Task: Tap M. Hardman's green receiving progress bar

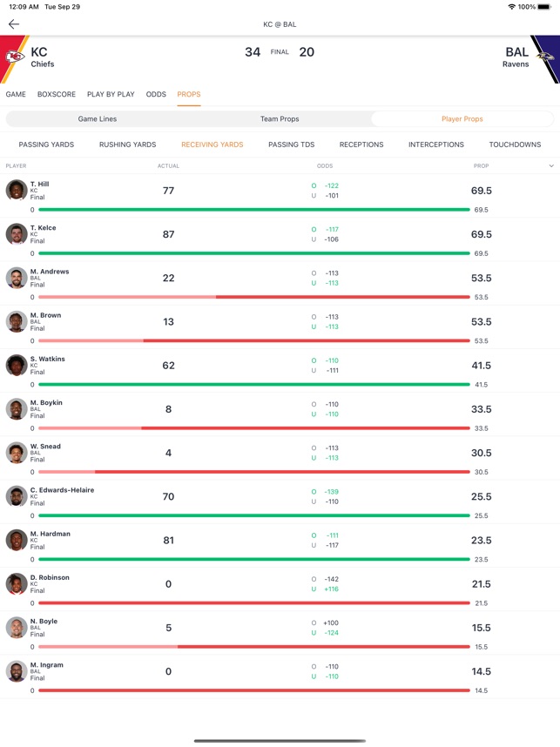Action: pos(253,560)
